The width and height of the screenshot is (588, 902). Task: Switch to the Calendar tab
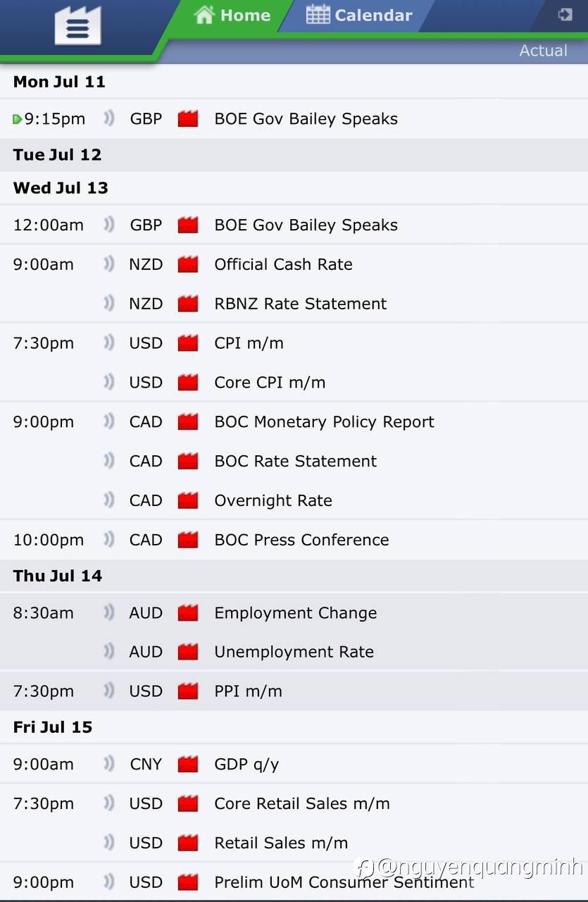point(359,15)
